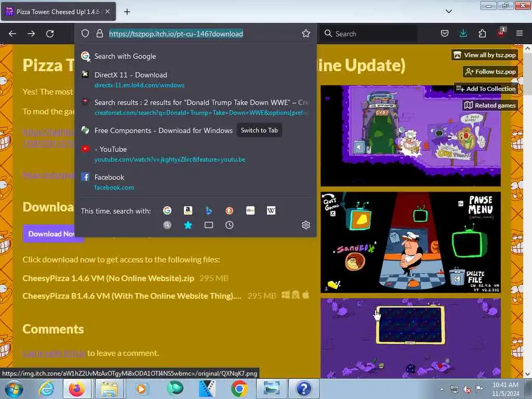
Task: Click the scrollbar down arrow
Action: [527, 374]
